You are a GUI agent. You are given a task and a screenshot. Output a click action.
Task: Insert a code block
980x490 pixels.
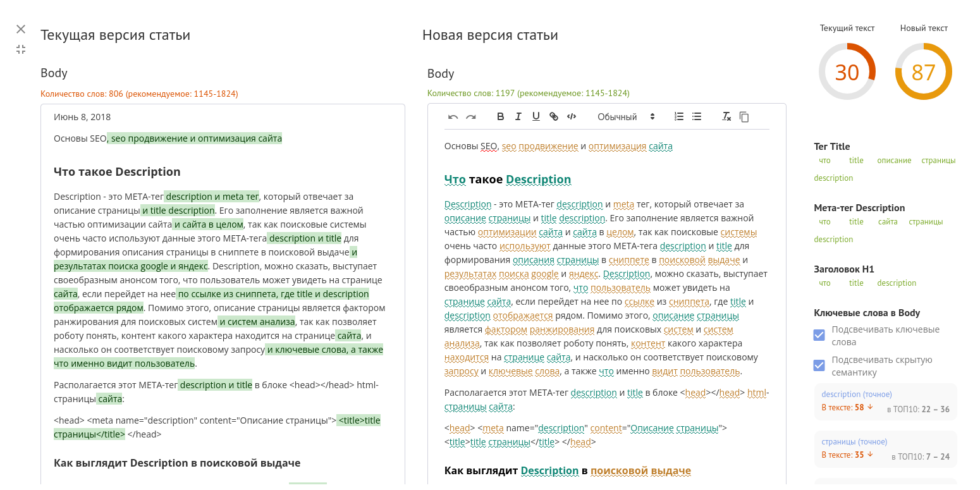(x=572, y=116)
